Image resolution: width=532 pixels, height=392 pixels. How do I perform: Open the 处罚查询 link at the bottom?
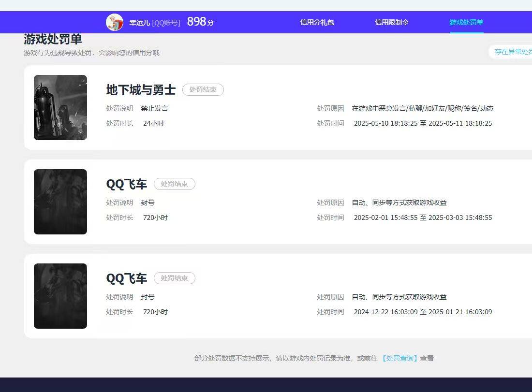[x=399, y=358]
